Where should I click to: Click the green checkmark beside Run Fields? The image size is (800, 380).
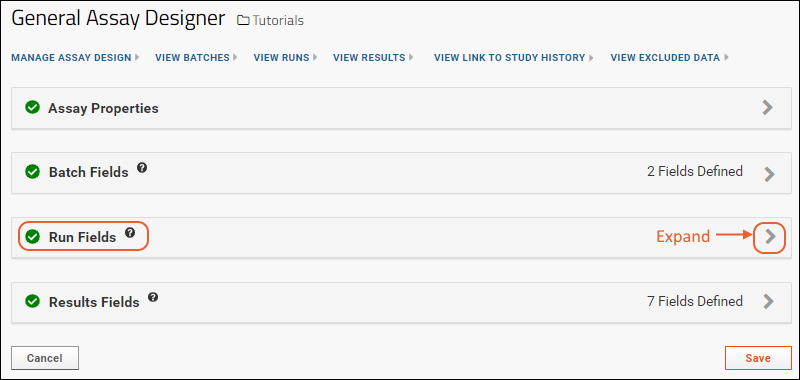coord(33,237)
